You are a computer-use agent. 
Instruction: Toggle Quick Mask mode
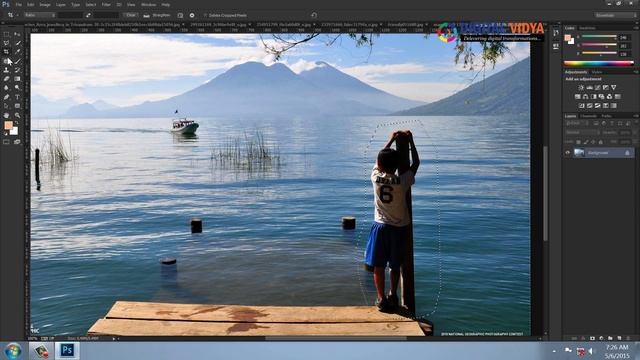(x=6, y=142)
